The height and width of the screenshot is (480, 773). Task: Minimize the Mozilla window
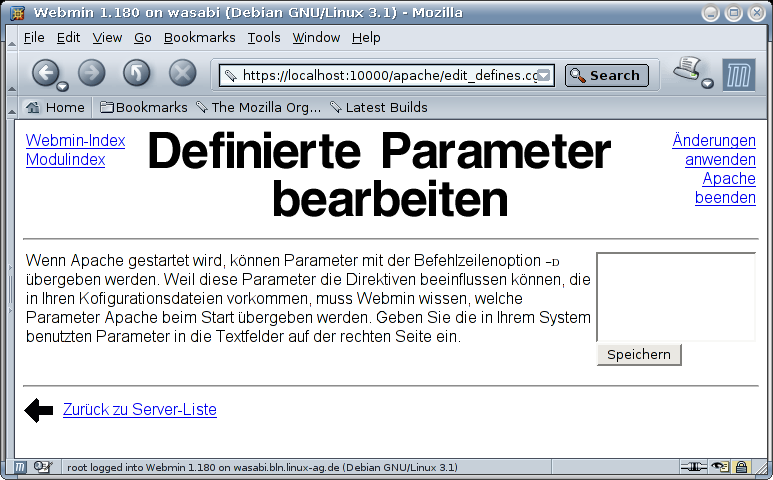(x=710, y=13)
